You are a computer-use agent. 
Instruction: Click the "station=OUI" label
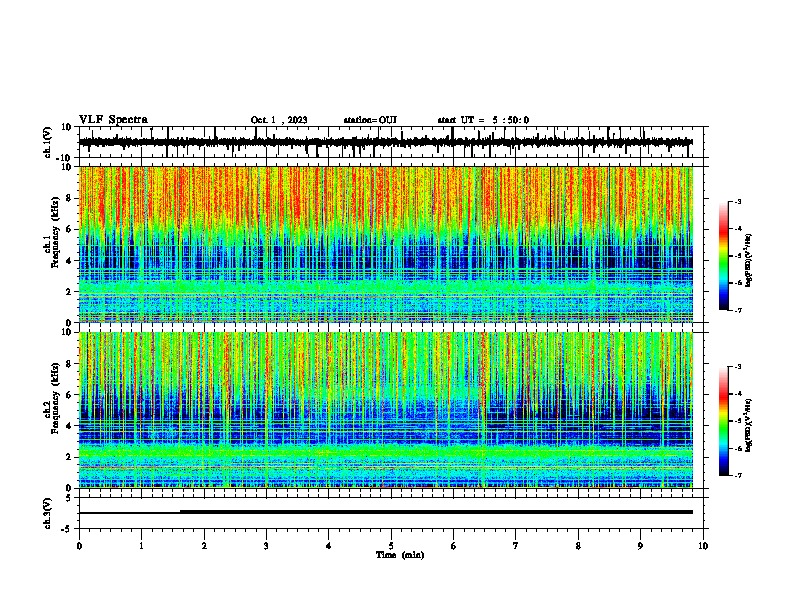370,120
